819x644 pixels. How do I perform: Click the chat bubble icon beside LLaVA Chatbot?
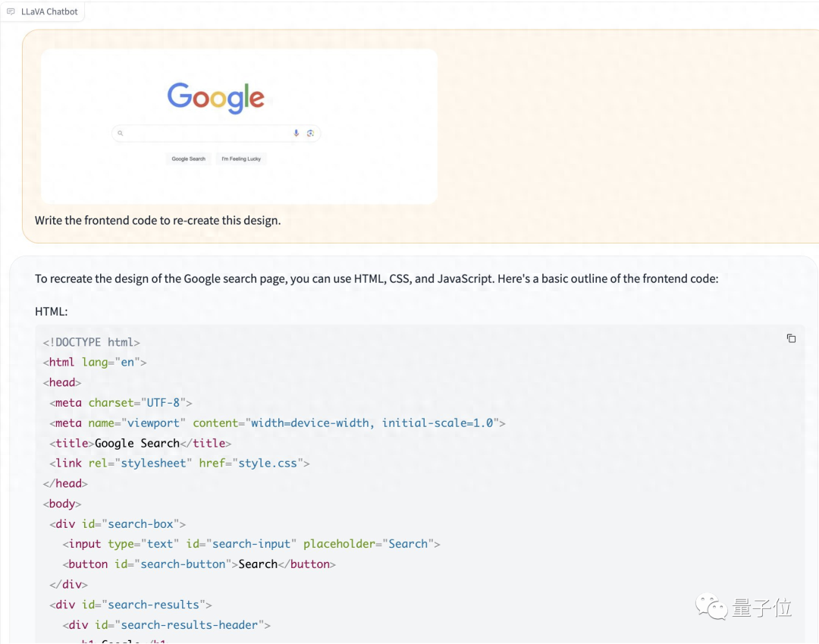click(11, 12)
